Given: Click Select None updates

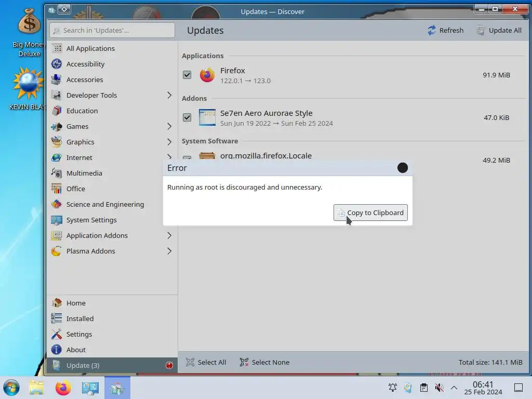Looking at the screenshot, I should (264, 362).
